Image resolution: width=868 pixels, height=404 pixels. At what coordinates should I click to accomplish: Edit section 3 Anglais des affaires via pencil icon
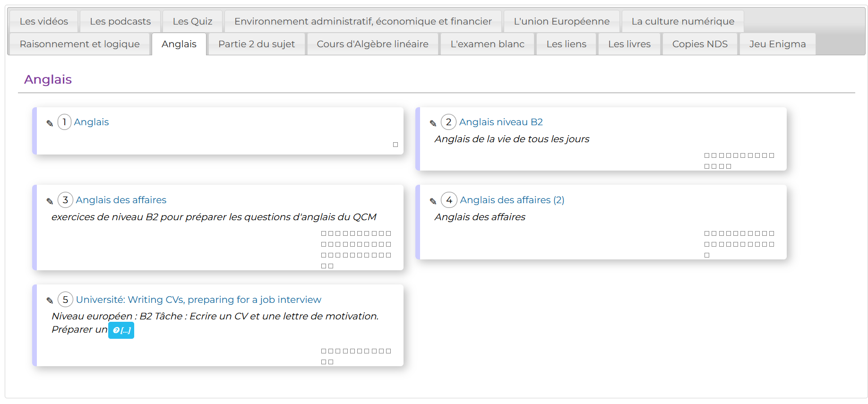(50, 201)
